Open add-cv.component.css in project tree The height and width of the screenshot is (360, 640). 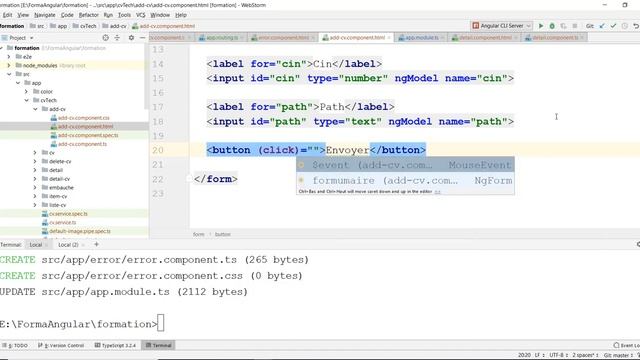(83, 118)
